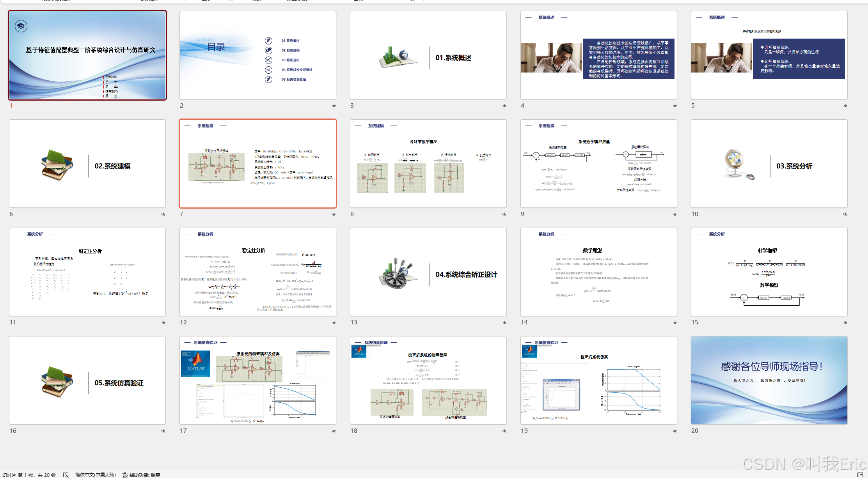Select slide 12 稳定性分析 thumbnail
The image size is (868, 478).
tap(257, 272)
